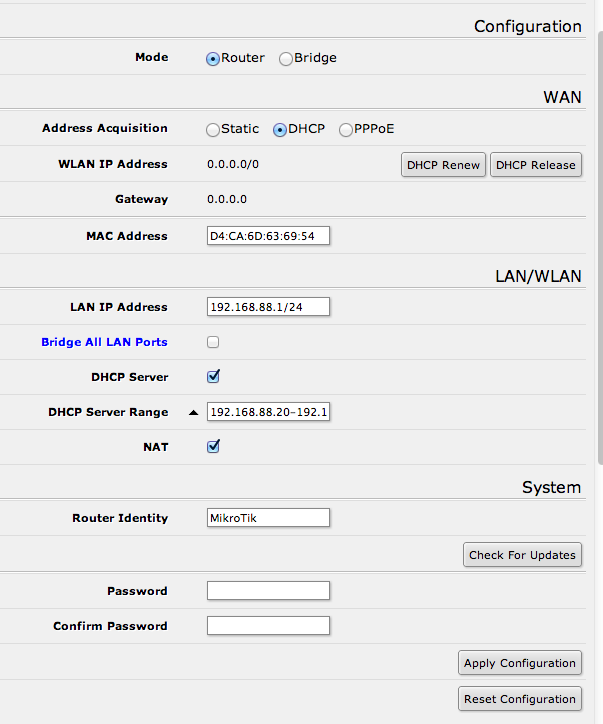Collapse the DHCP Server Range arrow
The image size is (603, 724).
(193, 412)
